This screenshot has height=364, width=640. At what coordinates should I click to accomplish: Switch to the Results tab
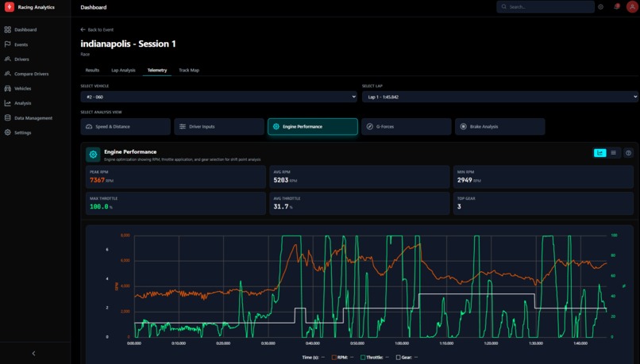(92, 70)
